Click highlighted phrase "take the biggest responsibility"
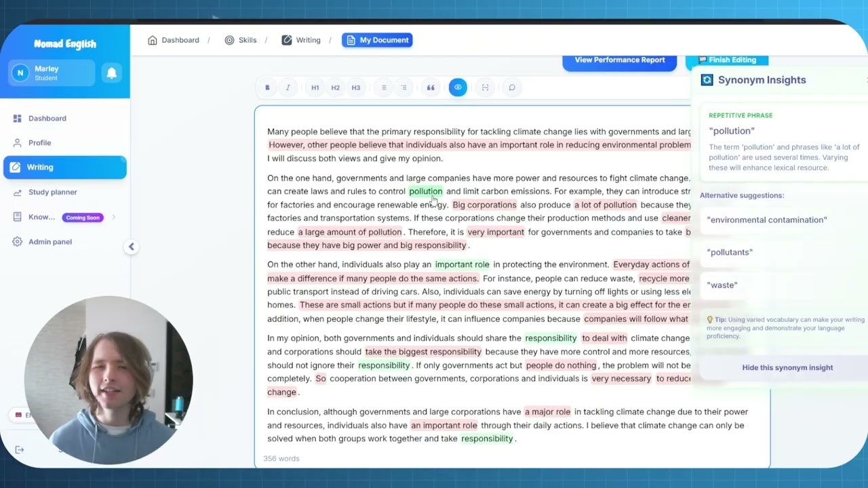The height and width of the screenshot is (488, 868). (423, 352)
